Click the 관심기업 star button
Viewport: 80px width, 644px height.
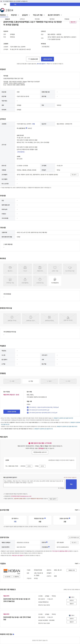[7, 577]
